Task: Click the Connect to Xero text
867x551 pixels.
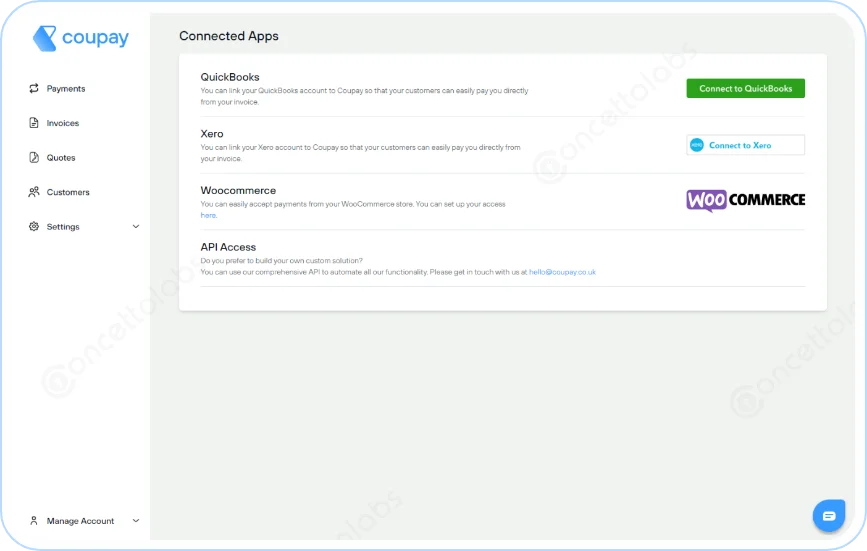Action: pyautogui.click(x=740, y=145)
